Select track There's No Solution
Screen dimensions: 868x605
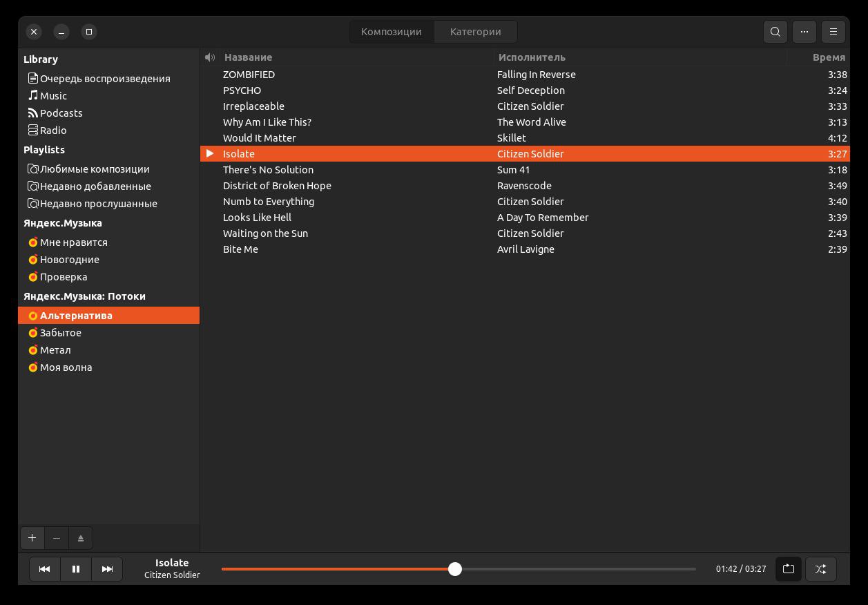[x=525, y=170]
